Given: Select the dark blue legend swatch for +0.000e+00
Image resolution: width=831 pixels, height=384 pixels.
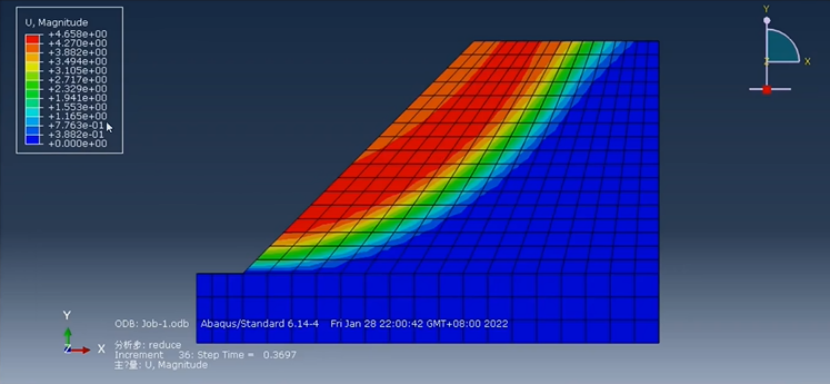Looking at the screenshot, I should point(32,139).
